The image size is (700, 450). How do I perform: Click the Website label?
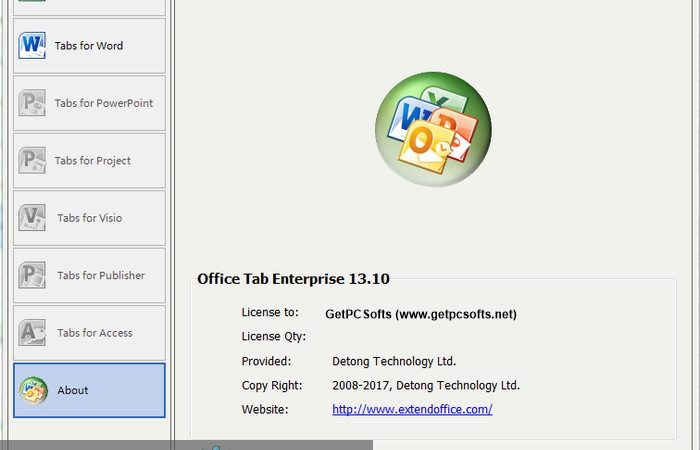click(265, 409)
